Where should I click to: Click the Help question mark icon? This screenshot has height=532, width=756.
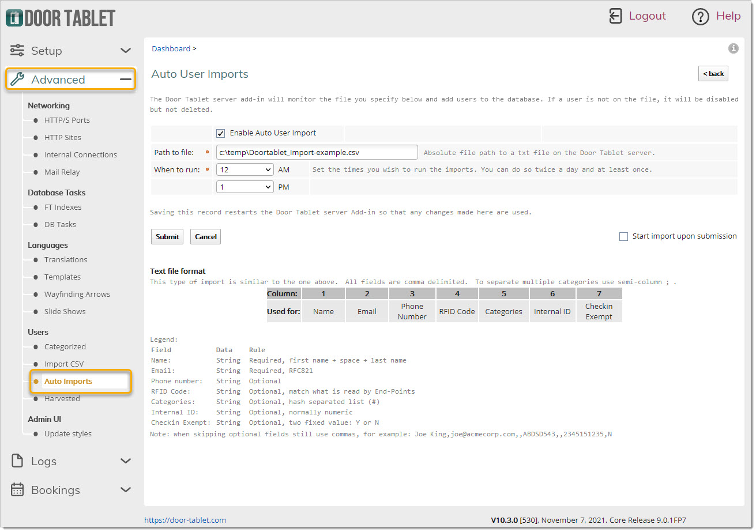click(700, 17)
